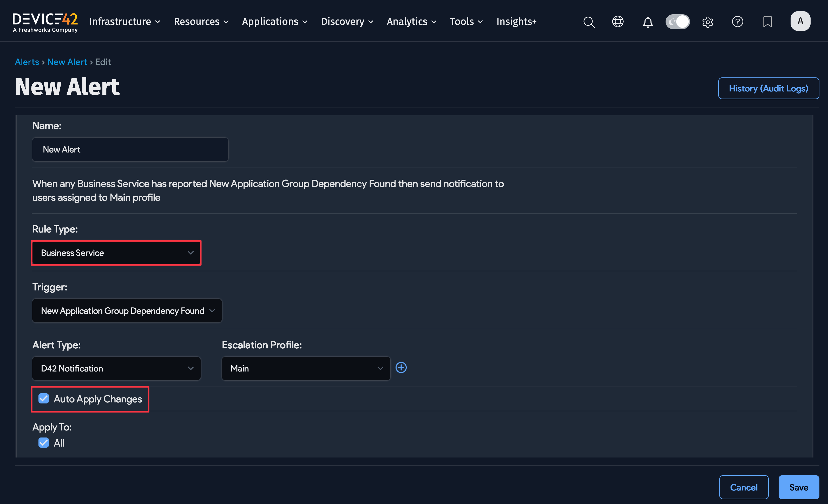Image resolution: width=828 pixels, height=504 pixels.
Task: Expand the Trigger dropdown
Action: [x=127, y=310]
